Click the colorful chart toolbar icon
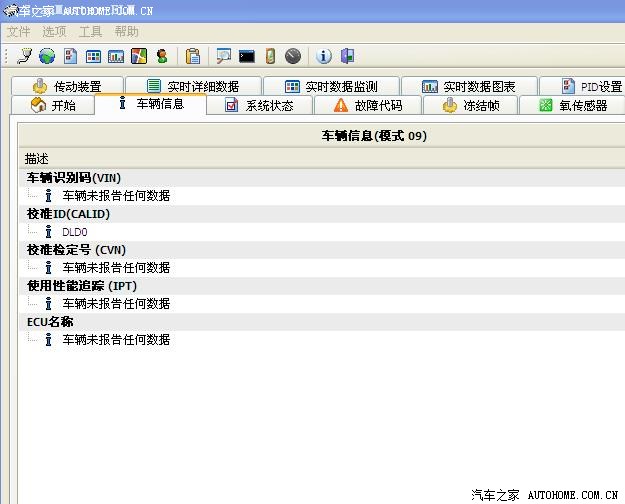Image resolution: width=625 pixels, height=504 pixels. click(x=139, y=56)
